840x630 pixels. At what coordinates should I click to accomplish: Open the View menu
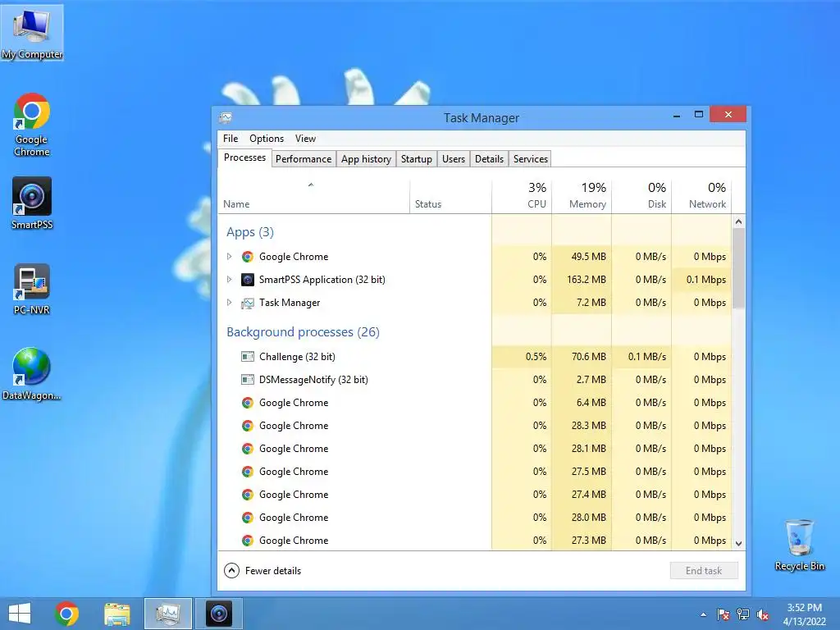pyautogui.click(x=305, y=138)
